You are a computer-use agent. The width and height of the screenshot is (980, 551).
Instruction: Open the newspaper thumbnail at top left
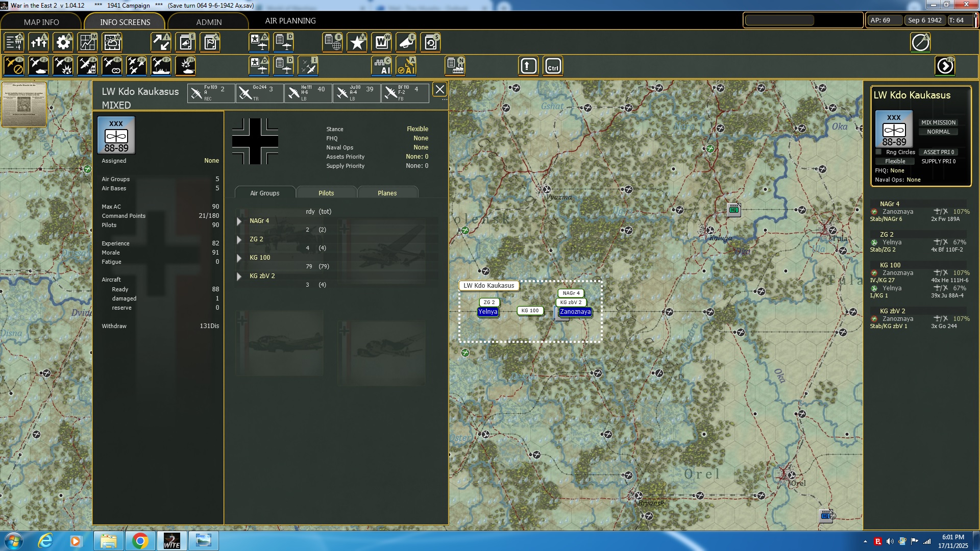click(x=24, y=104)
